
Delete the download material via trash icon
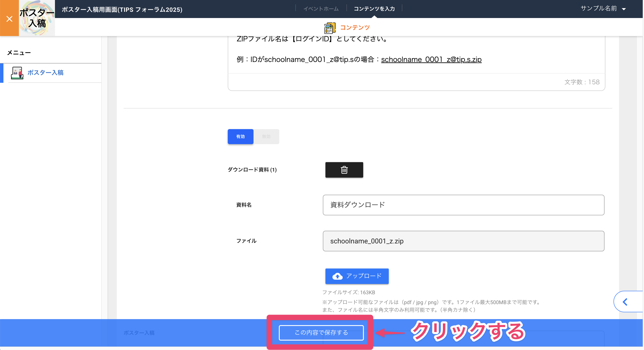(x=344, y=170)
